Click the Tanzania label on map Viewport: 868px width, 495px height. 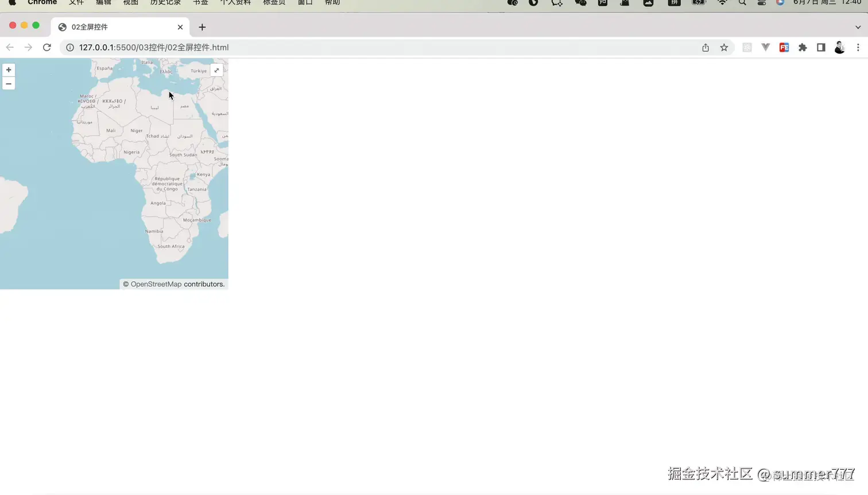[x=196, y=189]
